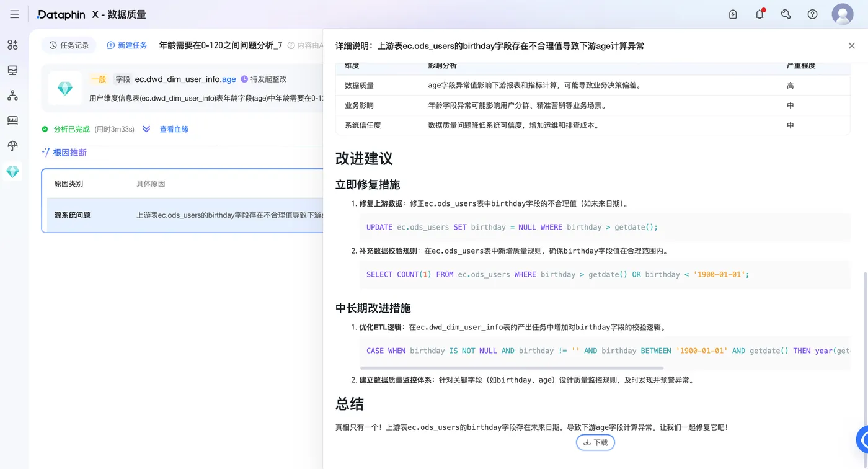Click the summary sentence starting 真相只有一个

[x=531, y=427]
